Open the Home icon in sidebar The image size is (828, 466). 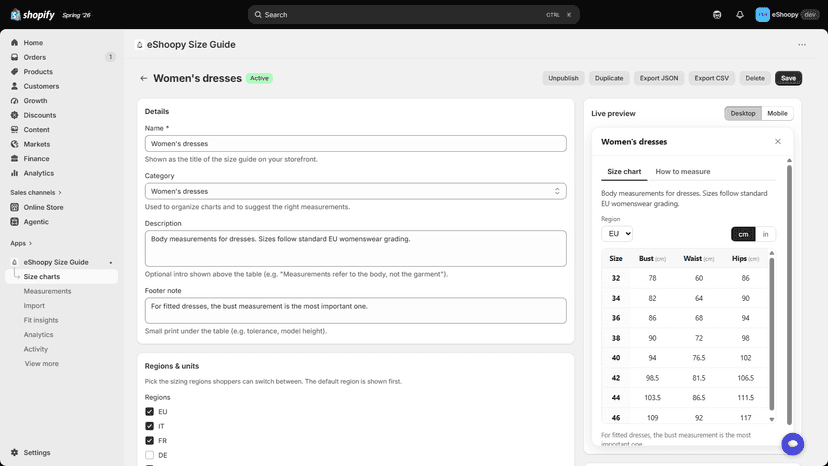coord(14,43)
